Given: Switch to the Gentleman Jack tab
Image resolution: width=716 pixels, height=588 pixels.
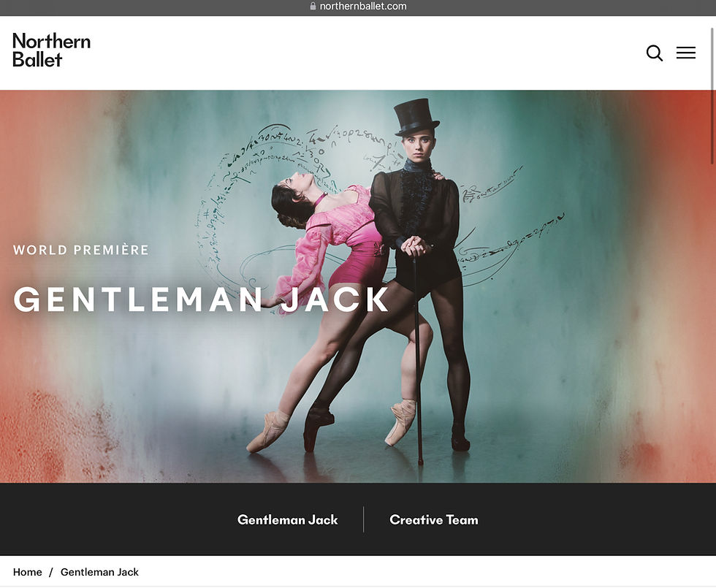Looking at the screenshot, I should point(288,519).
